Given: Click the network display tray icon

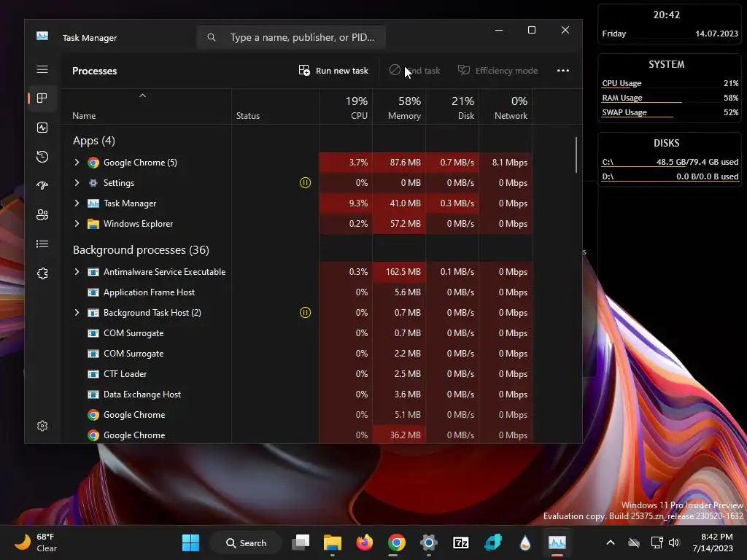Looking at the screenshot, I should pyautogui.click(x=657, y=542).
